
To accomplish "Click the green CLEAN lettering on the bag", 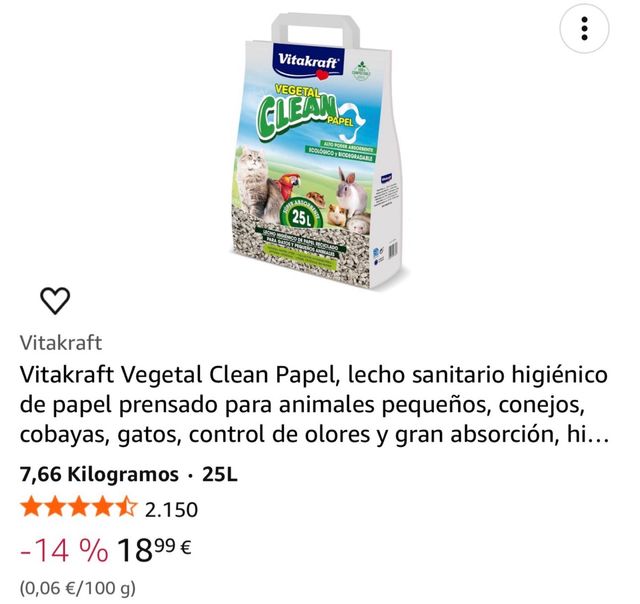I will click(296, 111).
